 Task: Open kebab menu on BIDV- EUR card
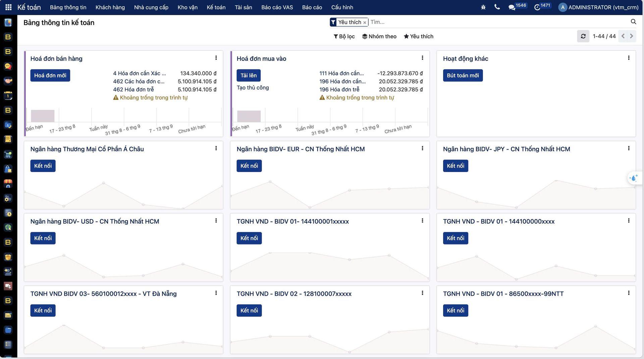pyautogui.click(x=422, y=148)
